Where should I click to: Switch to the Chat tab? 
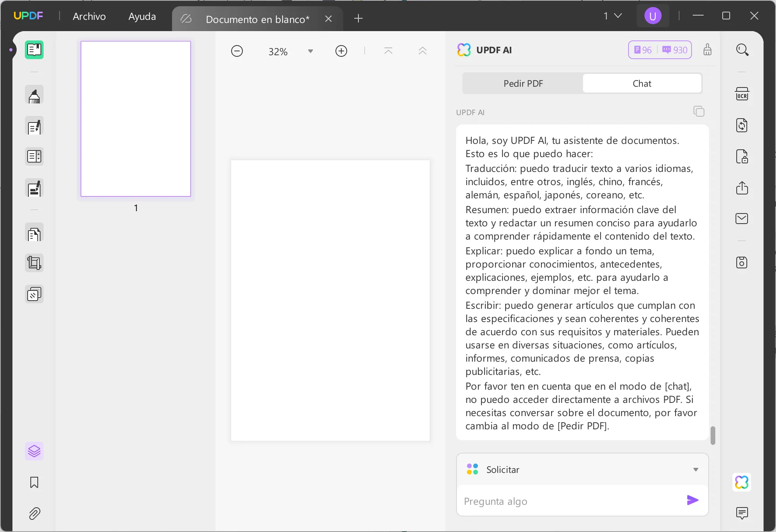pos(642,83)
